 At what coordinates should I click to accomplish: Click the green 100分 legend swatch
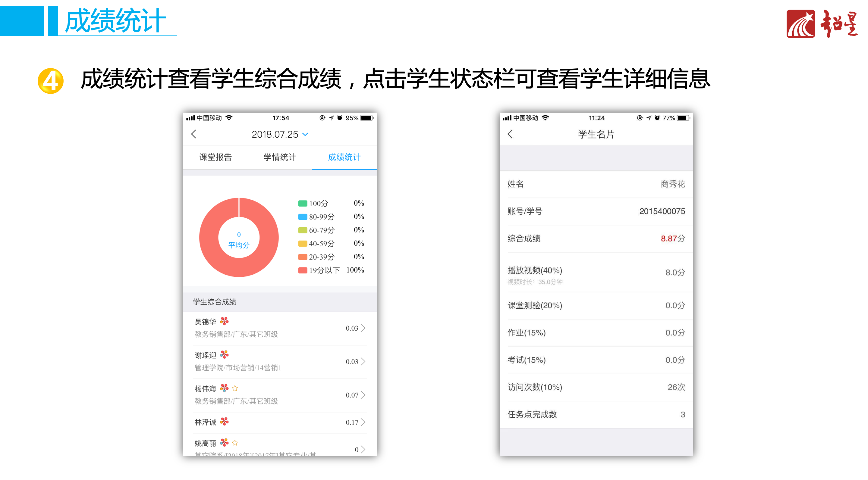[302, 203]
